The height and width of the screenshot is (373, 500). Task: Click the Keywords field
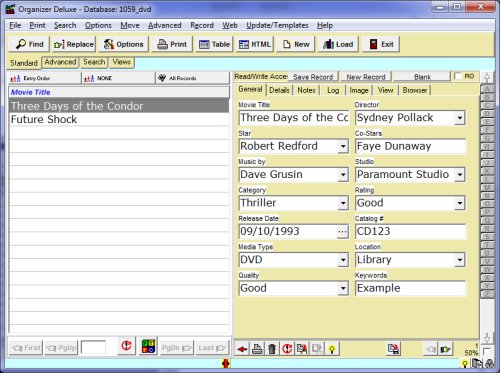(410, 288)
